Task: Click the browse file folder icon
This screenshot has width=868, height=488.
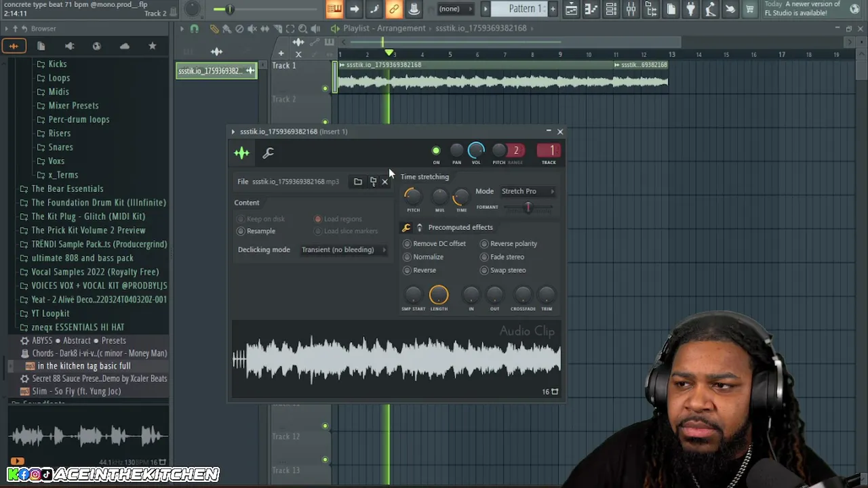Action: [358, 182]
